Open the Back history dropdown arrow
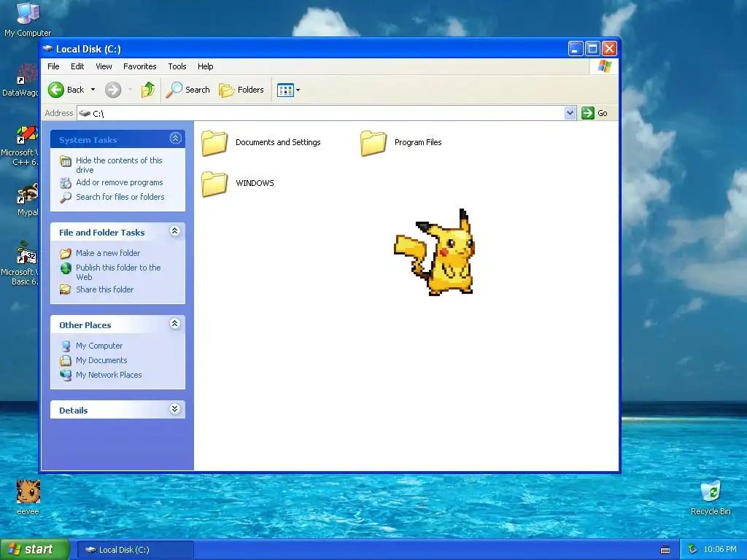 (93, 90)
